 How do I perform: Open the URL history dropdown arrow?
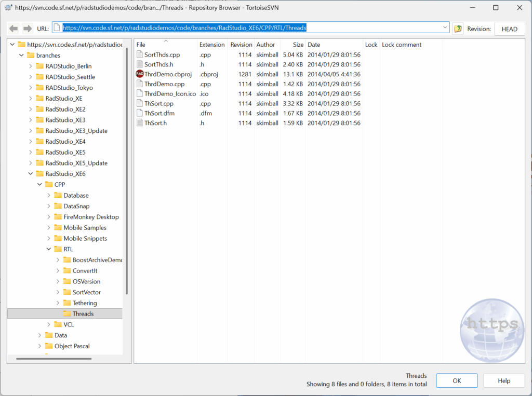pyautogui.click(x=445, y=28)
